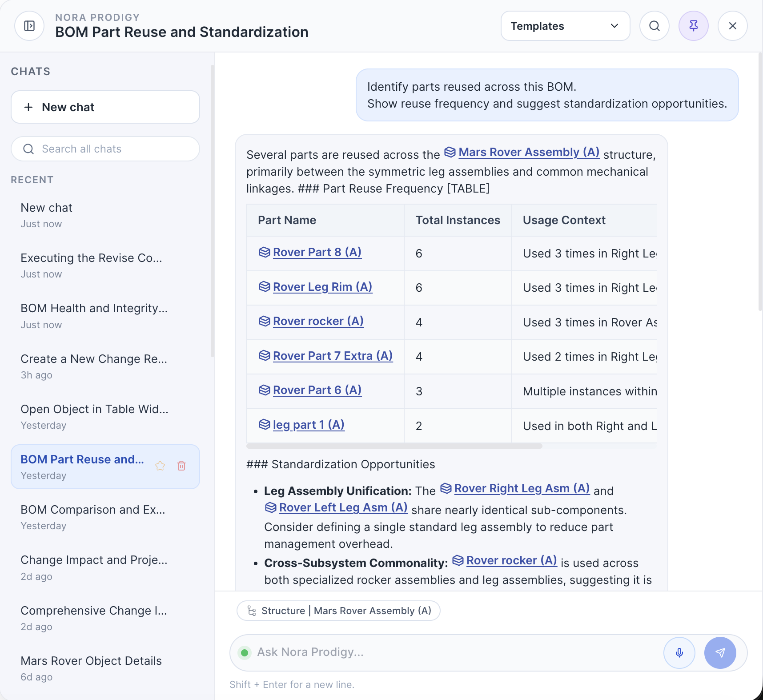Click the structure tree icon in context chip

point(252,611)
